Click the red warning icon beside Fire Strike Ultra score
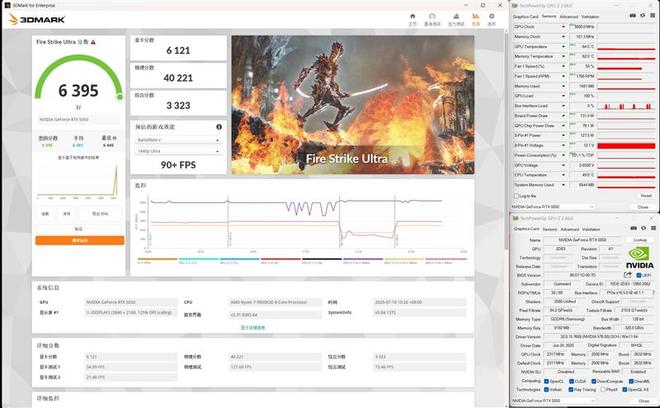Screen dimensions: 660x408 [93, 42]
